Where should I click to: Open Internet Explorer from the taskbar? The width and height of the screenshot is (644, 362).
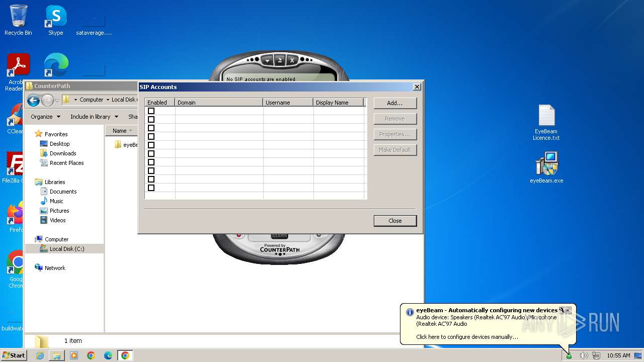[x=40, y=355]
